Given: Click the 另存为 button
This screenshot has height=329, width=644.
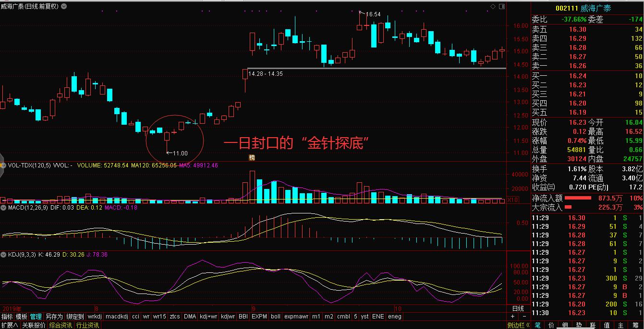Looking at the screenshot, I should tap(54, 317).
